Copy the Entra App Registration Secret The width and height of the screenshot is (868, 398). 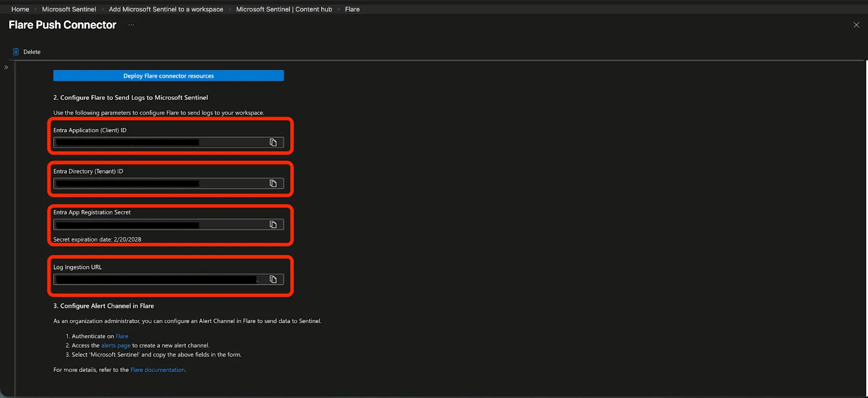pos(273,224)
